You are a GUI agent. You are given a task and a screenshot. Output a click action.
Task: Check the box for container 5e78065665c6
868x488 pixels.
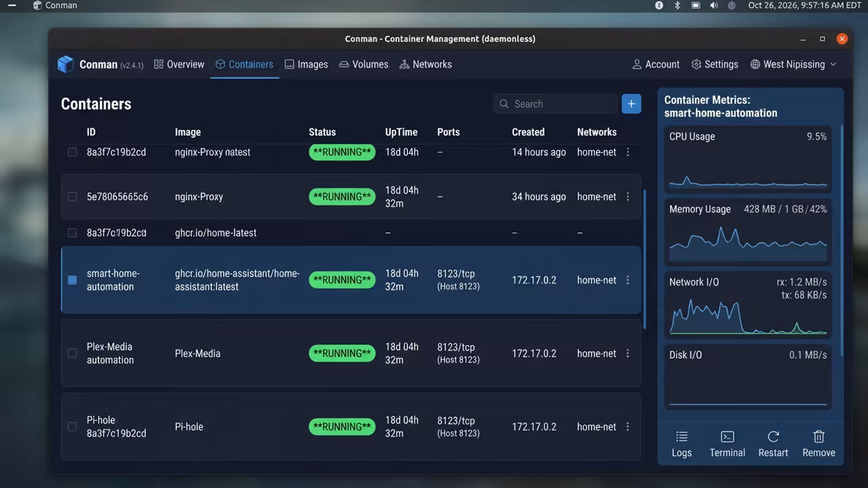[73, 197]
